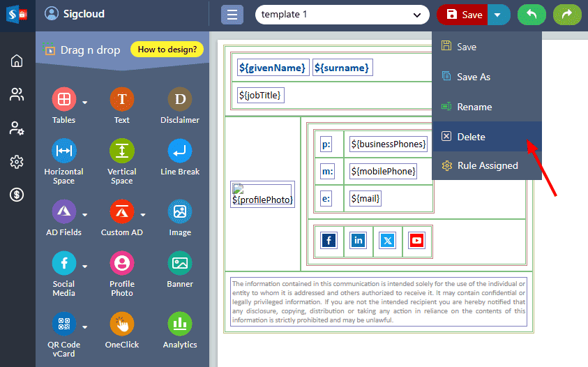Choose Delete from the save menu
This screenshot has width=588, height=367.
(471, 137)
